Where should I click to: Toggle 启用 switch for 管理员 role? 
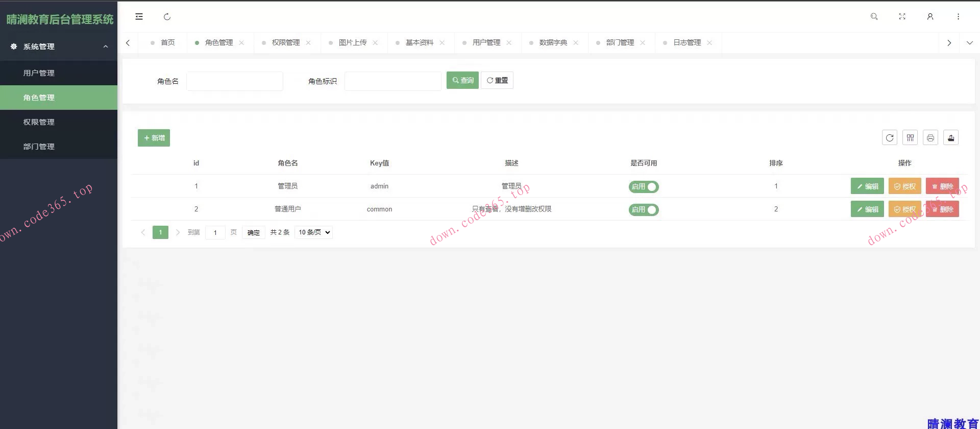[644, 187]
